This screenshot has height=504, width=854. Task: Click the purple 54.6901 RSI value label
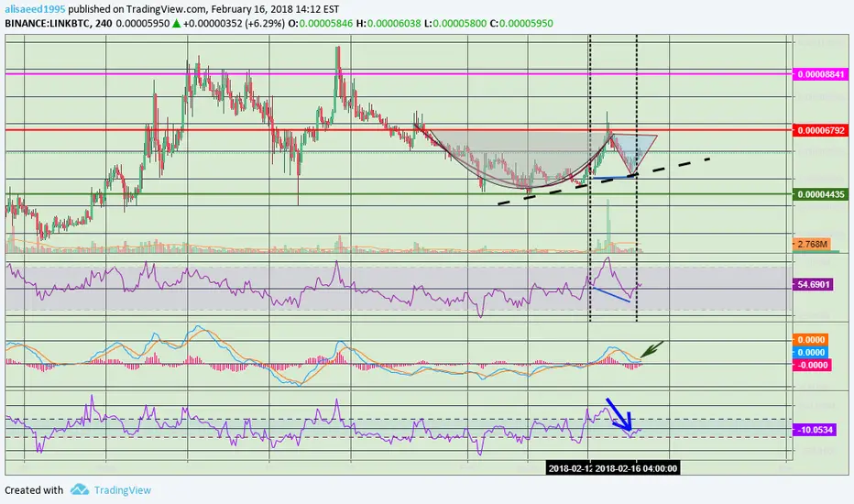click(813, 284)
